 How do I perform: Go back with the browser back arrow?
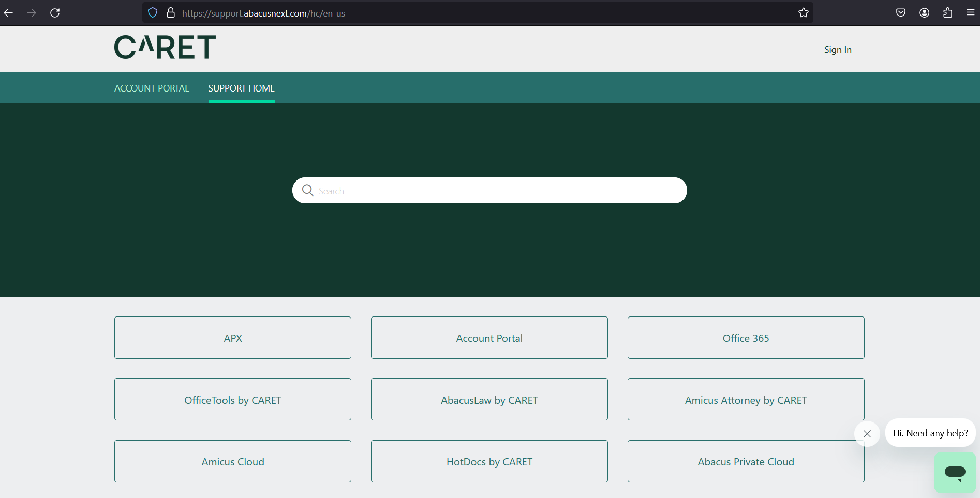(9, 13)
